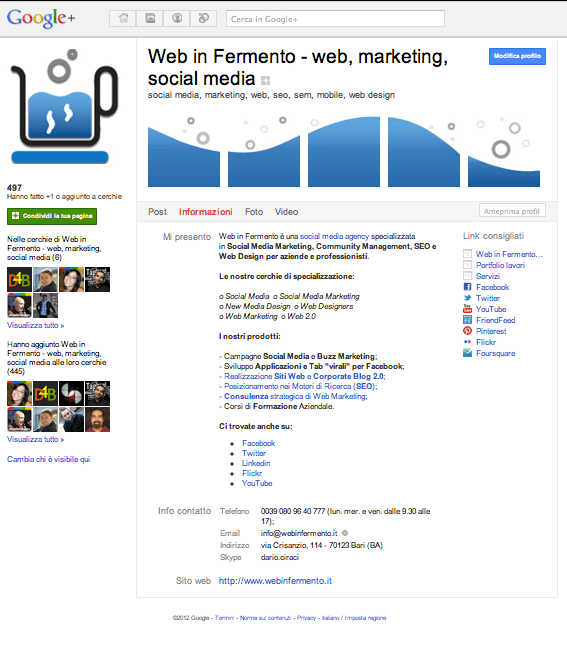Click the Twitter bird icon in Link consigliati
The height and width of the screenshot is (650, 567).
pos(467,298)
